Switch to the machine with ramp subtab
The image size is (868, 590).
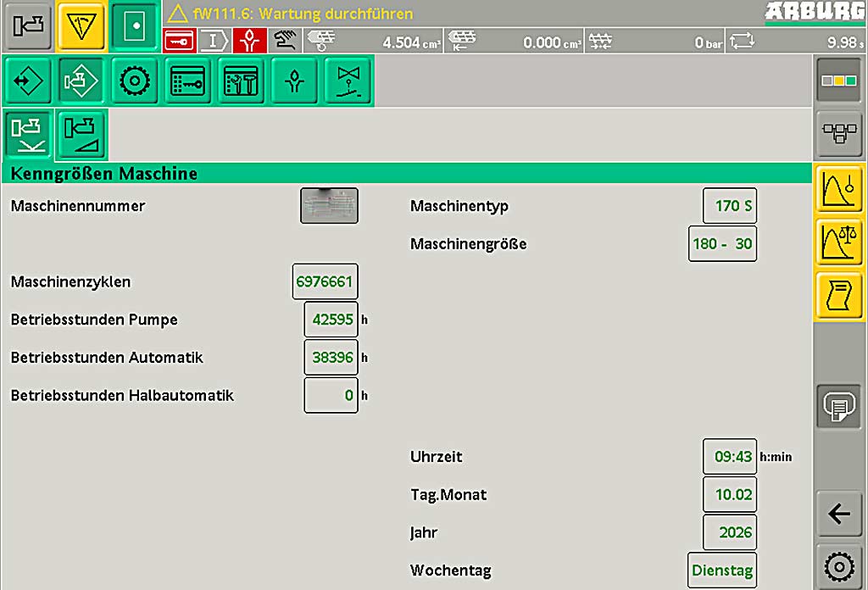81,135
